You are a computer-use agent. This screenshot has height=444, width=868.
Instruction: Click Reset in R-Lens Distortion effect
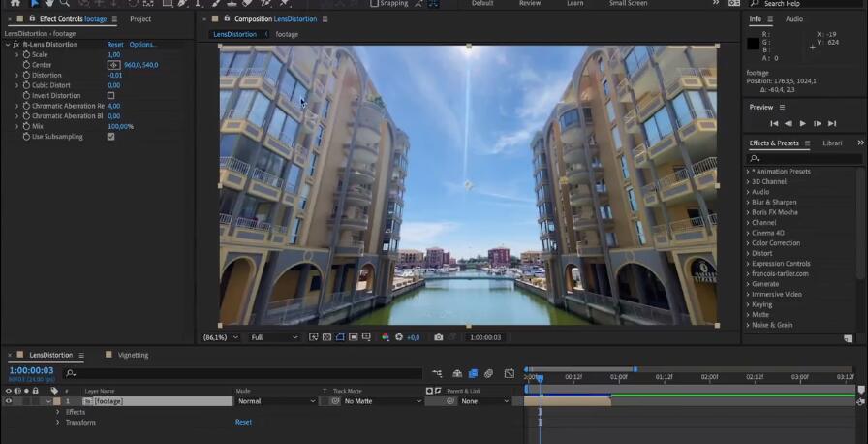pyautogui.click(x=115, y=45)
